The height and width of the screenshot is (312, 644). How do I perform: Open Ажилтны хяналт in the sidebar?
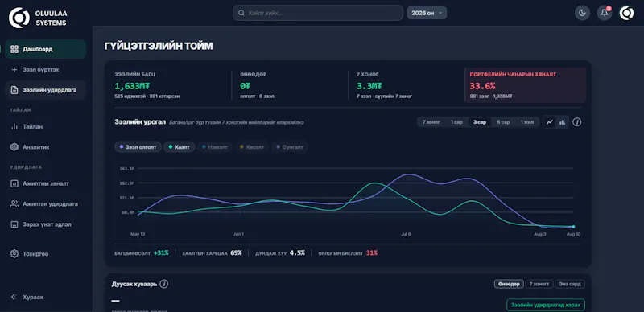[x=46, y=183]
